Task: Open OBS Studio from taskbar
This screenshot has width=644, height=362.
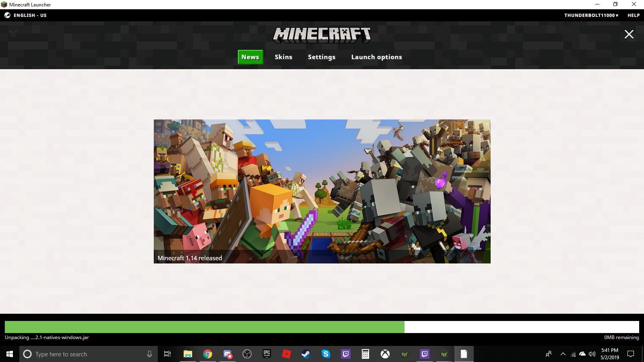Action: tap(247, 354)
